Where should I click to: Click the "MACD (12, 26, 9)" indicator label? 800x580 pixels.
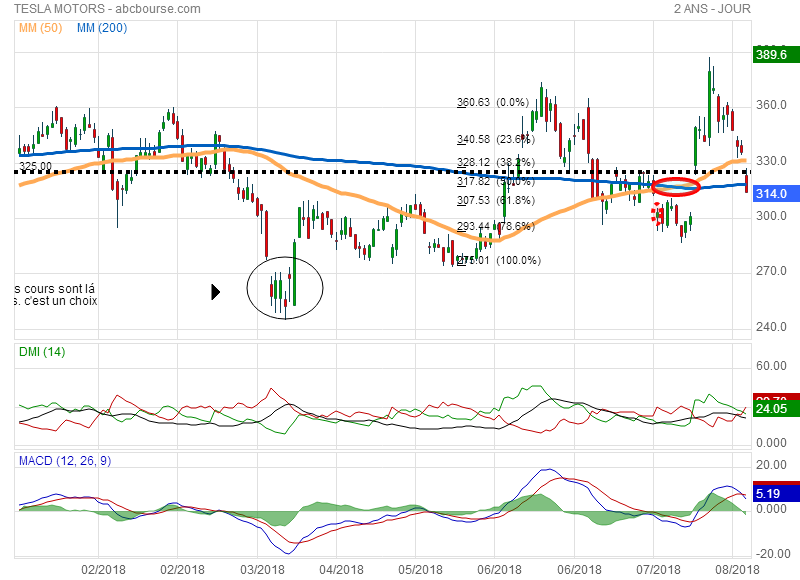[x=65, y=461]
